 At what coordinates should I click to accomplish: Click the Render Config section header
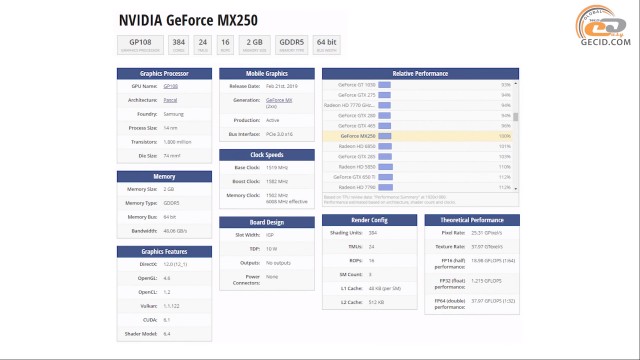click(x=369, y=220)
